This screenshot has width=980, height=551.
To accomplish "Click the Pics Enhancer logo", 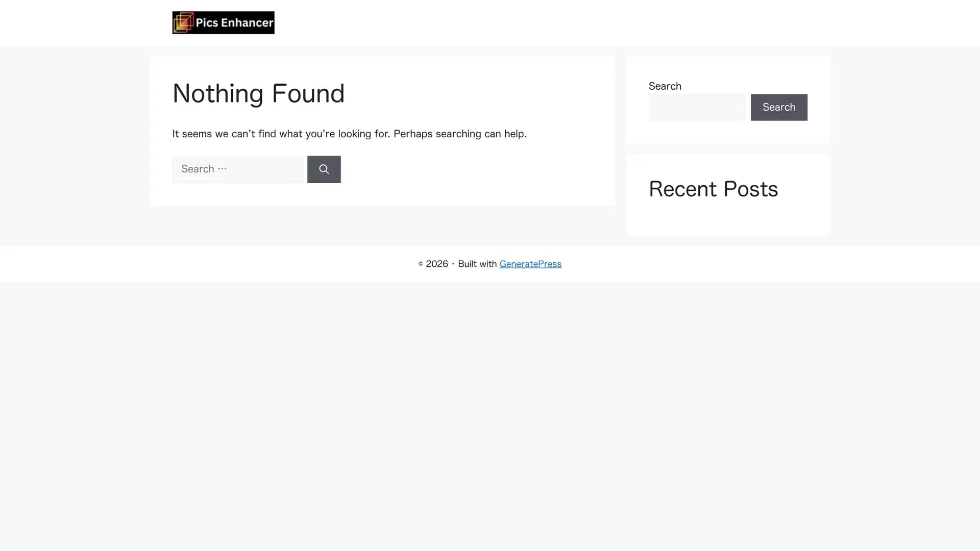I will pos(223,22).
